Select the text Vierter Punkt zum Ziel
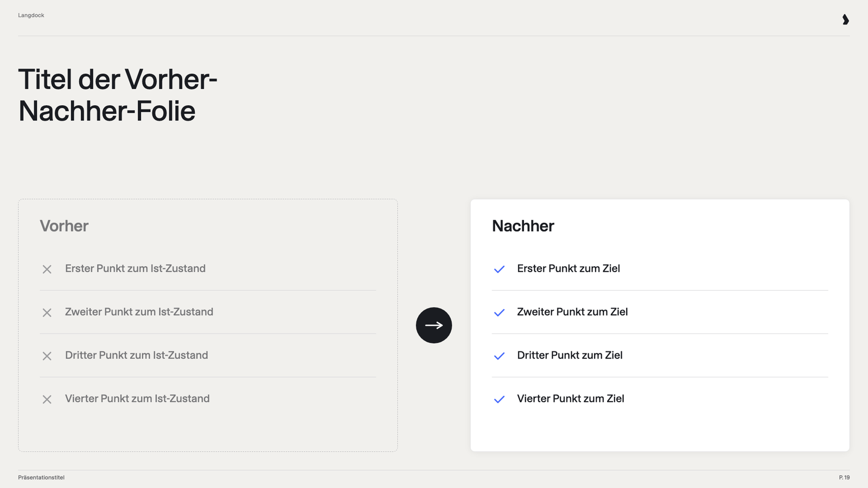This screenshot has height=488, width=868. 571,399
